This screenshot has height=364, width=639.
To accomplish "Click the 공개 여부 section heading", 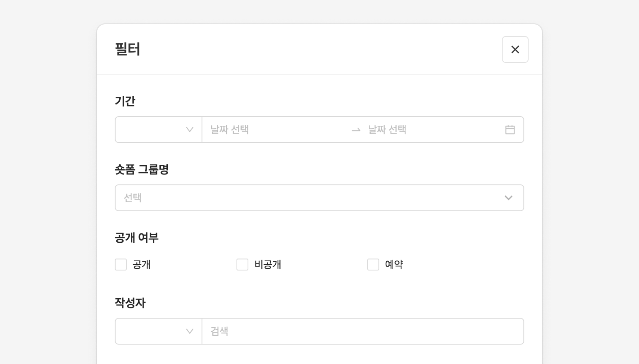I will (x=136, y=238).
